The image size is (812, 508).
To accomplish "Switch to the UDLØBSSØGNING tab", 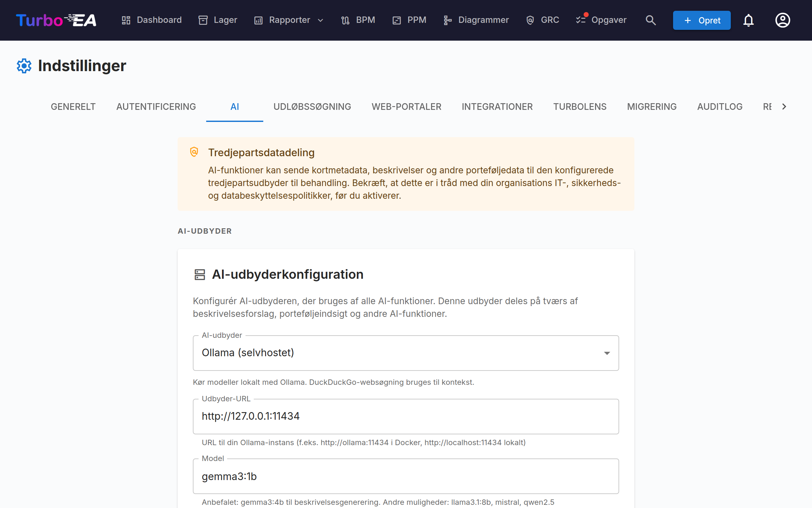I will point(312,106).
